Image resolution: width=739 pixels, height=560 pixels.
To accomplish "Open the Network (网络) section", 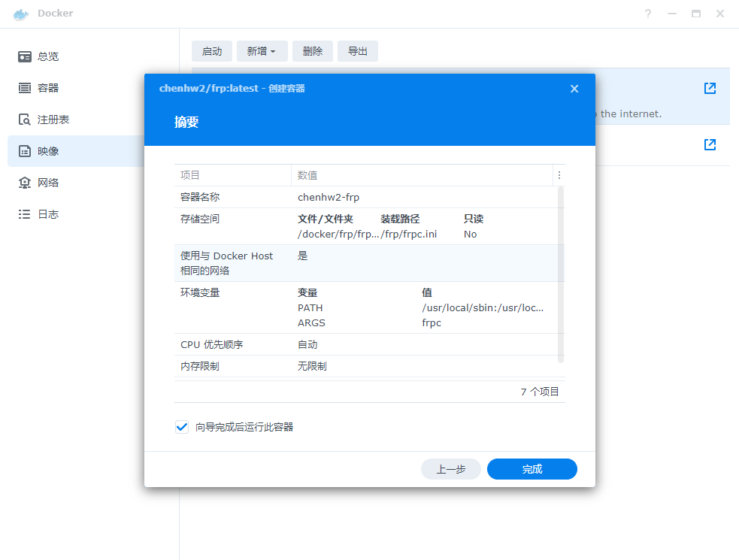I will 47,183.
